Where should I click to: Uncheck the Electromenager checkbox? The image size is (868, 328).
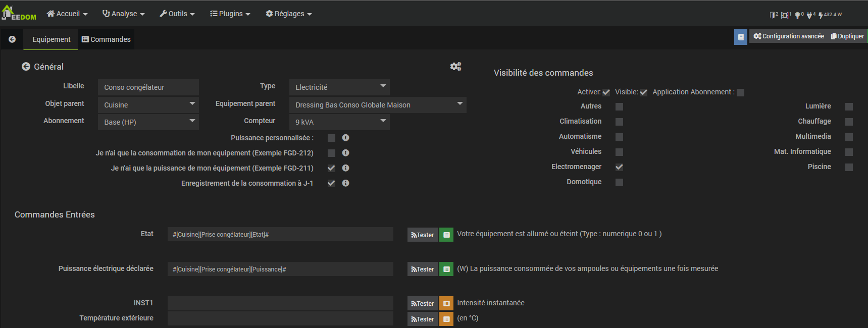(619, 167)
